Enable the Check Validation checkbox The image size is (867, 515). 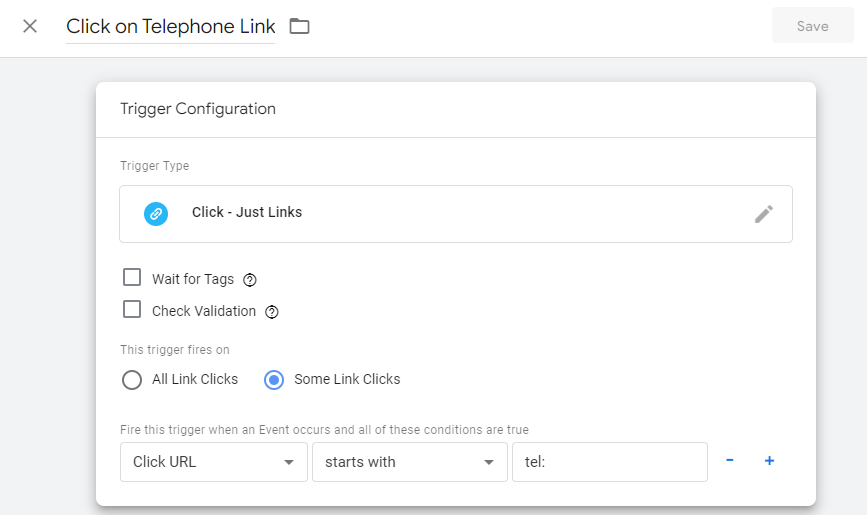(x=132, y=309)
